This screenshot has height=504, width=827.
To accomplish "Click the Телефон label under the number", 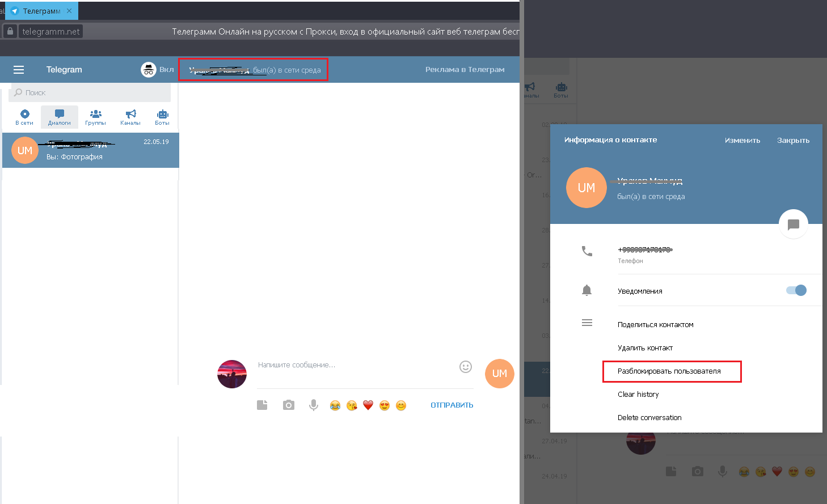I will (x=630, y=261).
